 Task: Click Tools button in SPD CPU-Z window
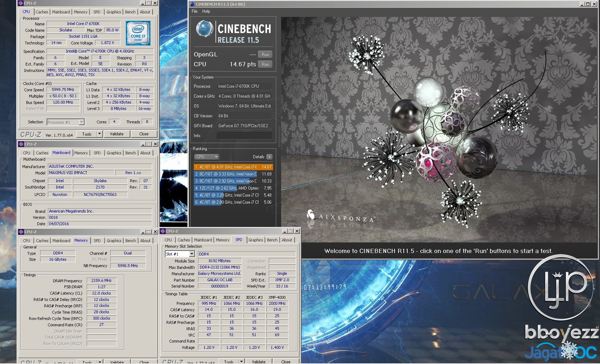pyautogui.click(x=229, y=361)
